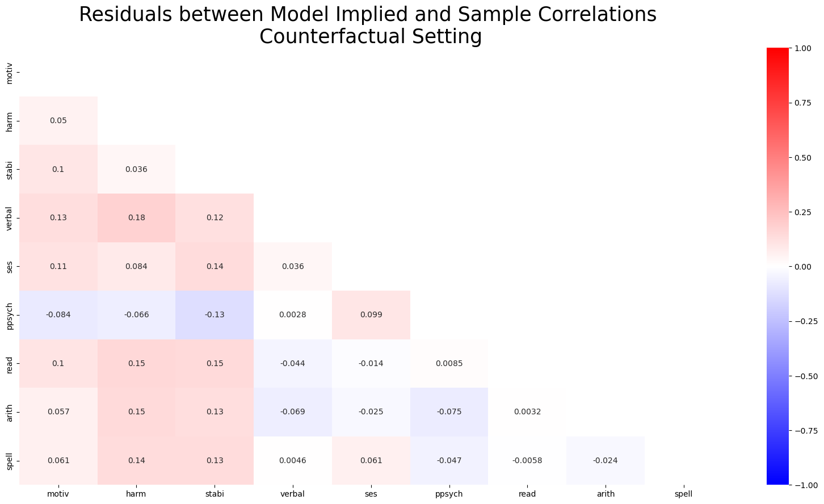Click the -0.044 cell in the read row
Screen dimensions: 824x504
tap(293, 364)
